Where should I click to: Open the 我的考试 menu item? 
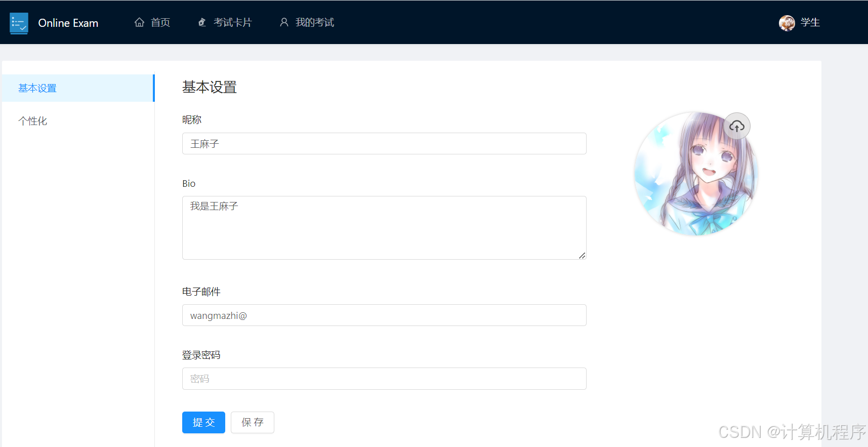(x=307, y=22)
